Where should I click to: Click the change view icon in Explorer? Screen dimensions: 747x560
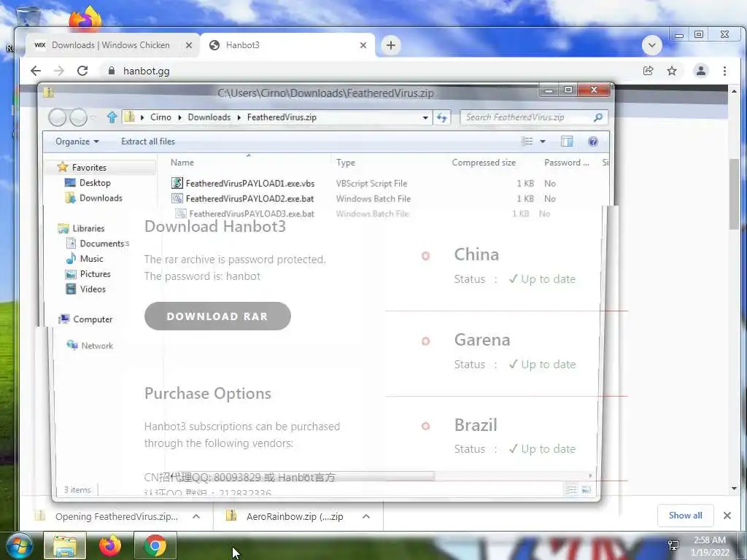[527, 141]
